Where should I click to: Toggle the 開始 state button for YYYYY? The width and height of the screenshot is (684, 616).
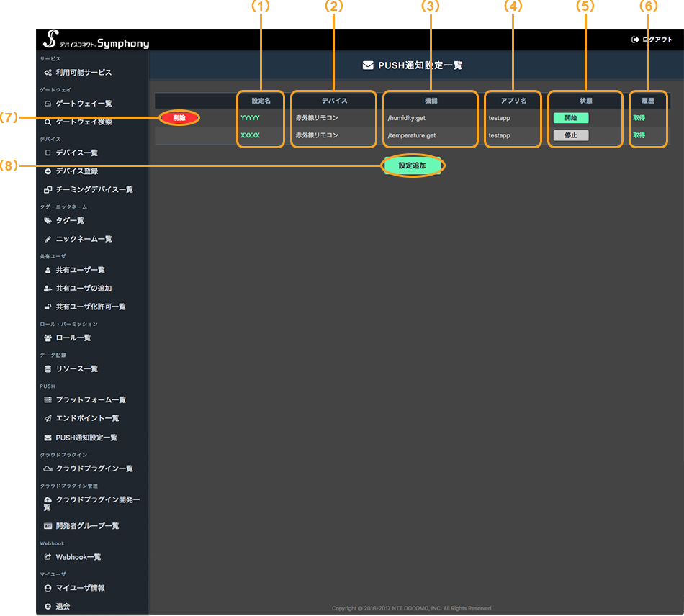coord(570,118)
